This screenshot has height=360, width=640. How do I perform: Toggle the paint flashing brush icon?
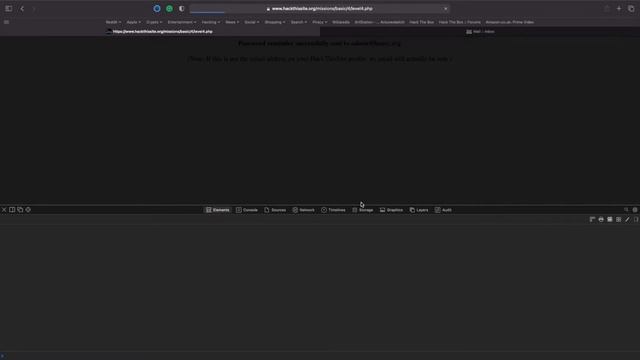coord(627,220)
